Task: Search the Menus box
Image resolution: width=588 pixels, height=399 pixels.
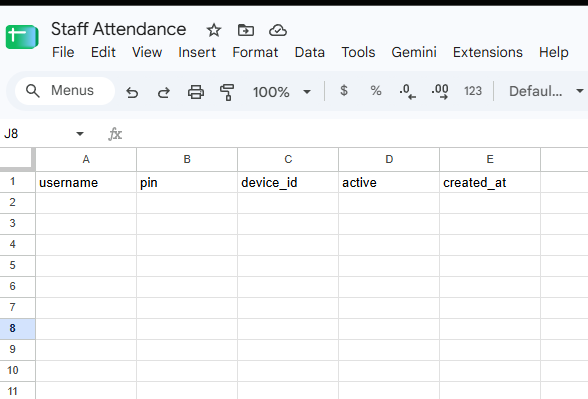Action: pos(65,91)
